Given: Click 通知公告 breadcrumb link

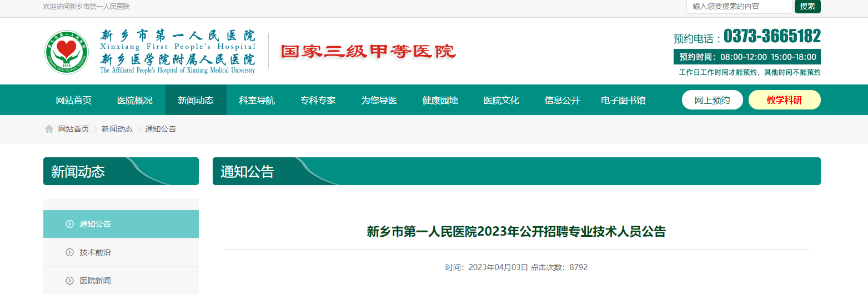Looking at the screenshot, I should [x=160, y=129].
